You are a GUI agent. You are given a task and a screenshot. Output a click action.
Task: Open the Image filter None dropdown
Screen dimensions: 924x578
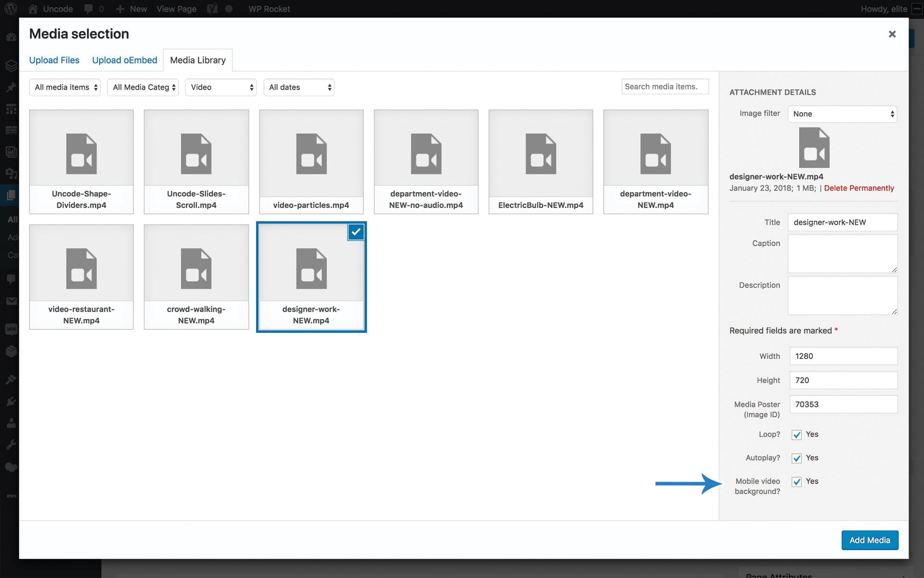click(842, 114)
